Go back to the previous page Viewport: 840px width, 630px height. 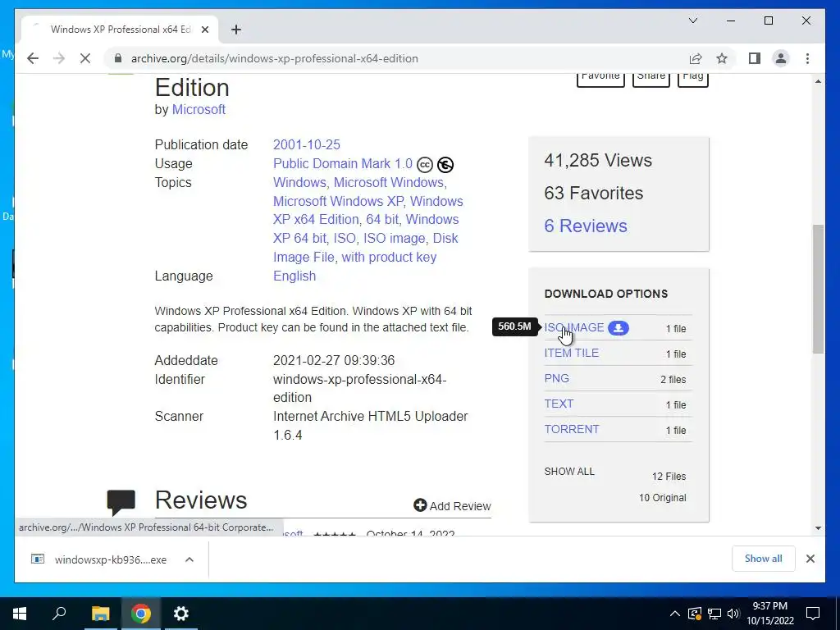tap(33, 58)
